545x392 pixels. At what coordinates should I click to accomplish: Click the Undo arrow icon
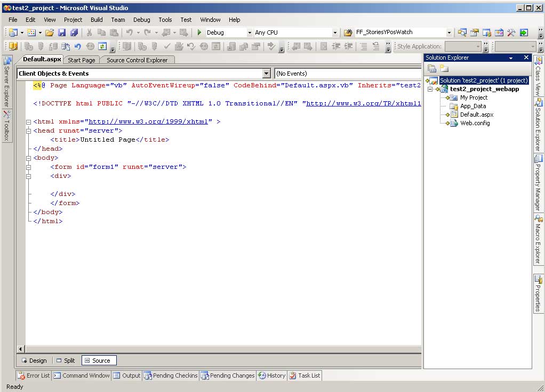pyautogui.click(x=129, y=32)
